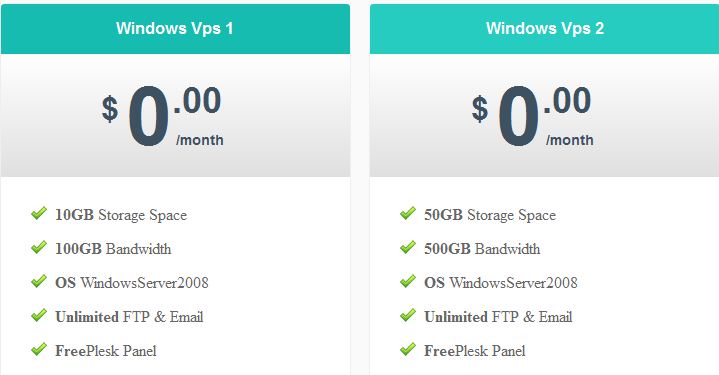Click checkmark beside FreePlesk Panel in Vps 1
The height and width of the screenshot is (375, 719).
pyautogui.click(x=39, y=349)
